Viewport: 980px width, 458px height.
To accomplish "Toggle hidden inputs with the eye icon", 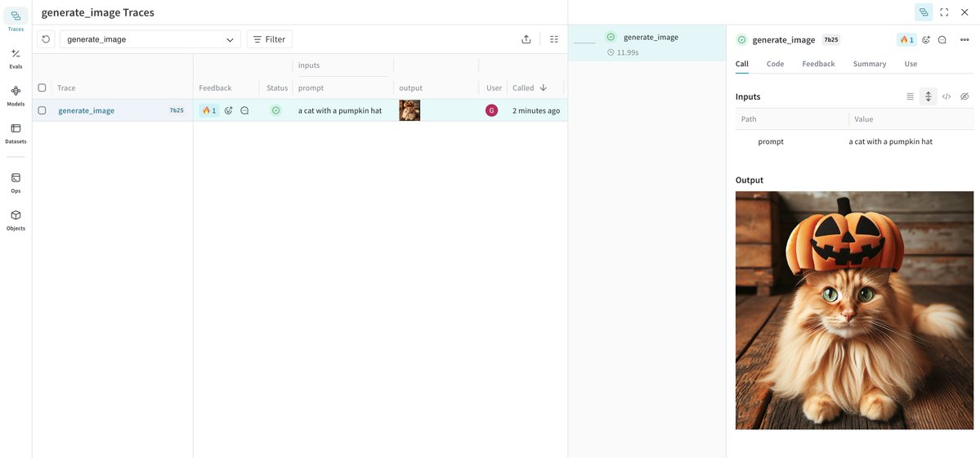I will 964,97.
